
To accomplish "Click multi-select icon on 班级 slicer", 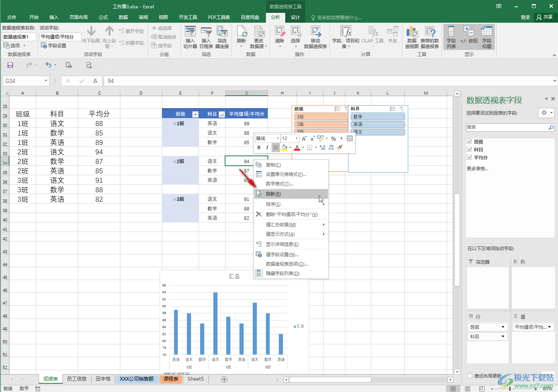I will click(x=337, y=109).
